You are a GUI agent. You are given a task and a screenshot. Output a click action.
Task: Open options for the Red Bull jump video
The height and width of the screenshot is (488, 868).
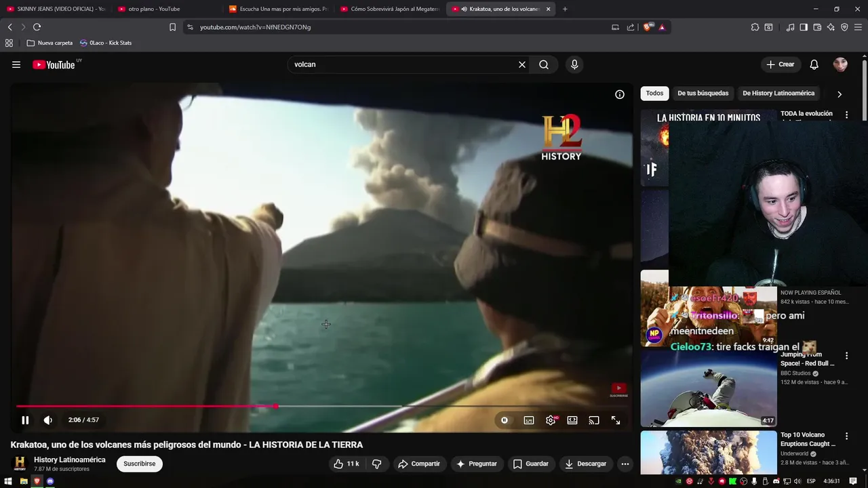click(846, 356)
